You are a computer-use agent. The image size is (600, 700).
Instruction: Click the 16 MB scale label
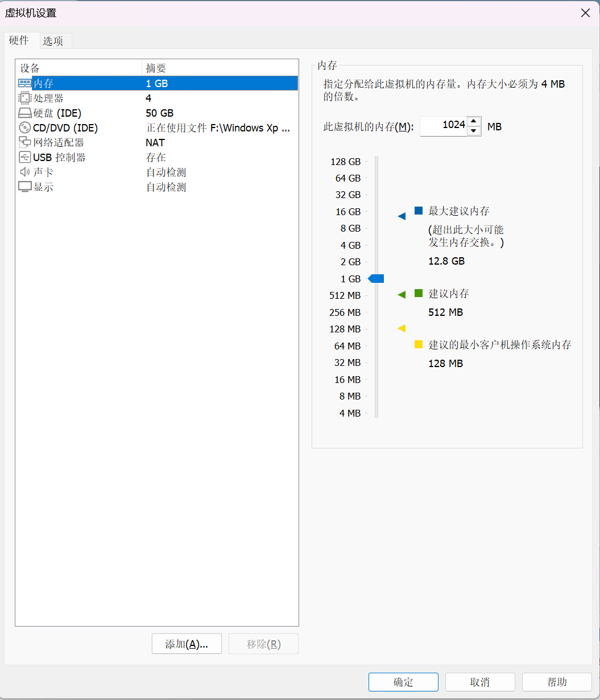(347, 380)
